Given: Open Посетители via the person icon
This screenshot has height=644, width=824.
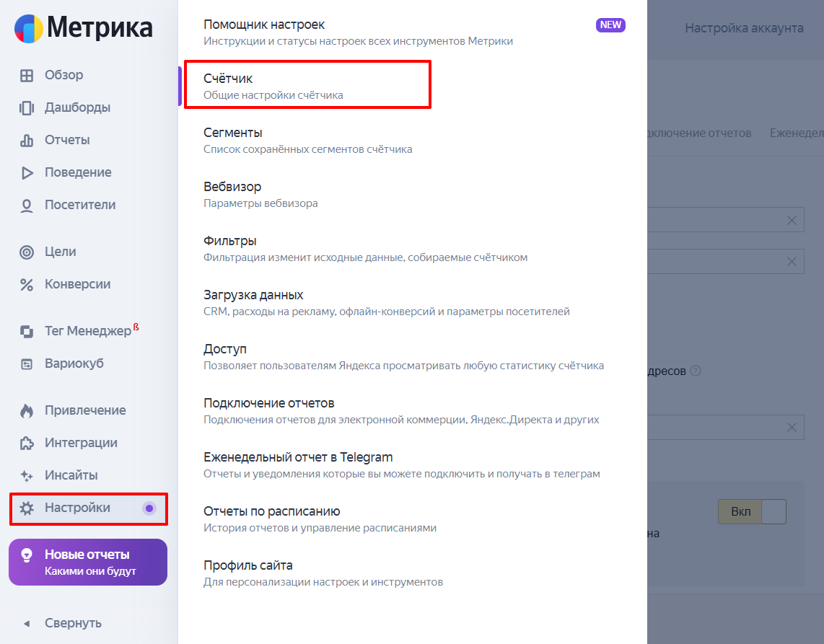Looking at the screenshot, I should click(27, 206).
